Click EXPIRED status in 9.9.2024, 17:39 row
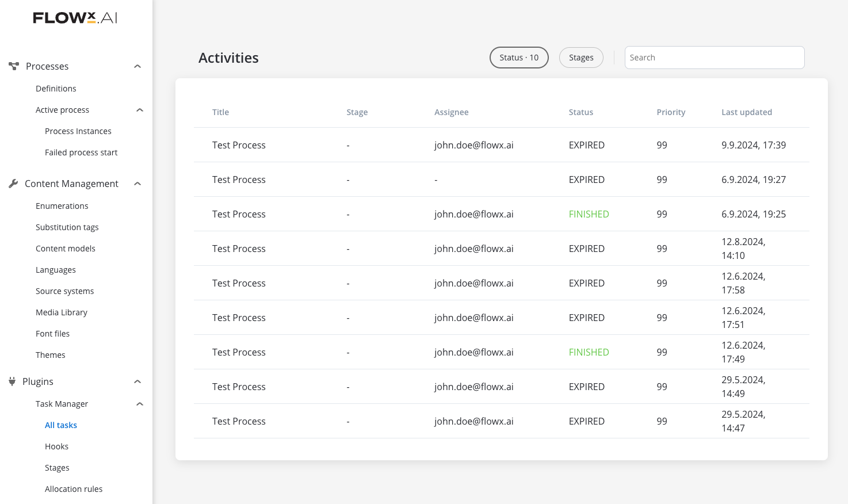Screen dimensions: 848x504 pyautogui.click(x=586, y=145)
